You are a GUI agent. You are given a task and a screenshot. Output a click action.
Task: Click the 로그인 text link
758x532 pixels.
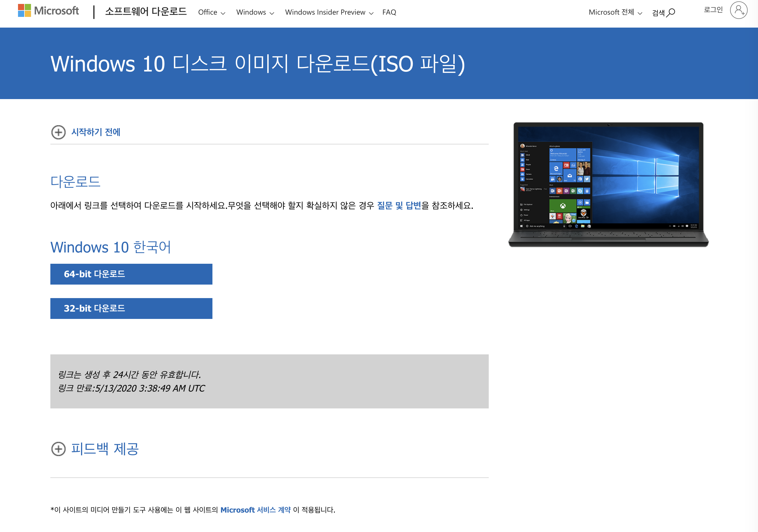click(713, 10)
